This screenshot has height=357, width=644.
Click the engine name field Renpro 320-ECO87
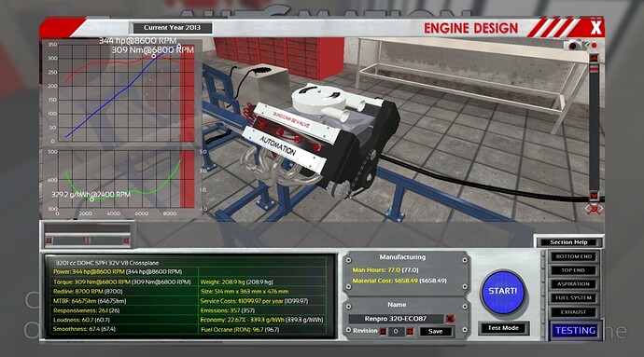(396, 319)
